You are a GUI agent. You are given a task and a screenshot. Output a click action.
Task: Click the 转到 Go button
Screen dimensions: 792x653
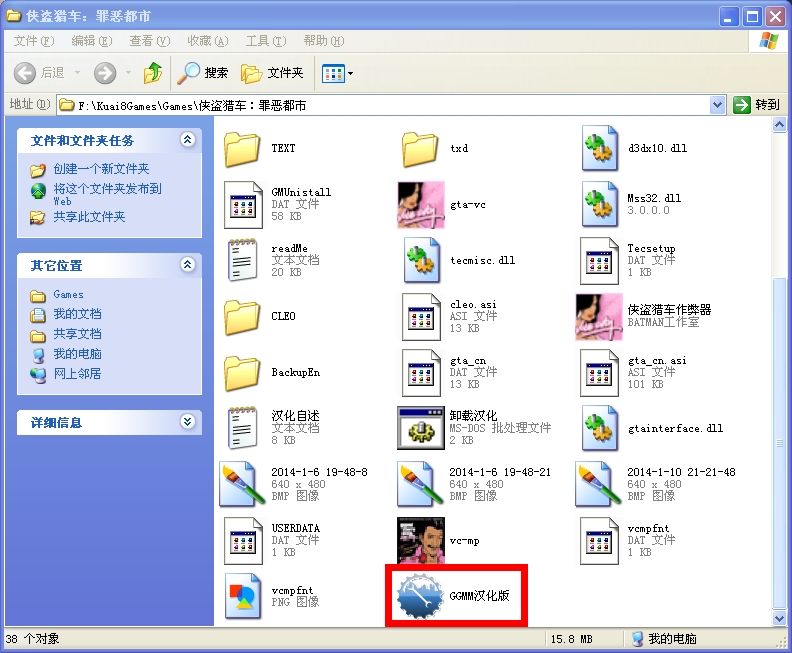point(757,105)
